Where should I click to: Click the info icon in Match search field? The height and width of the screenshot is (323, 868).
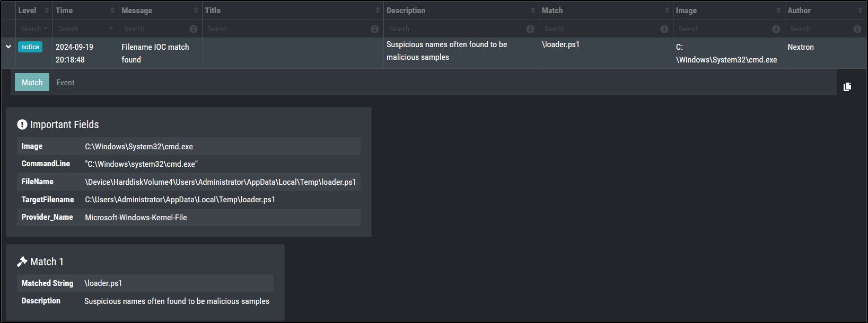coord(664,29)
